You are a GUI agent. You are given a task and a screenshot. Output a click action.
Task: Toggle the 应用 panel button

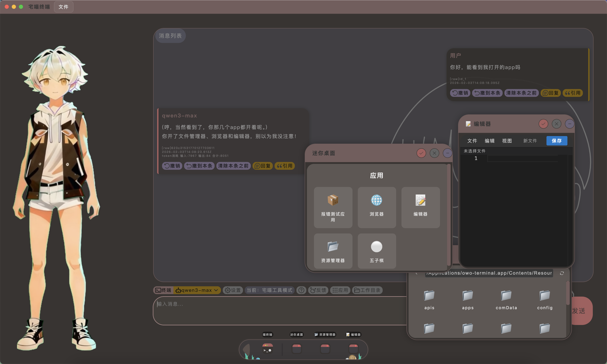point(340,290)
